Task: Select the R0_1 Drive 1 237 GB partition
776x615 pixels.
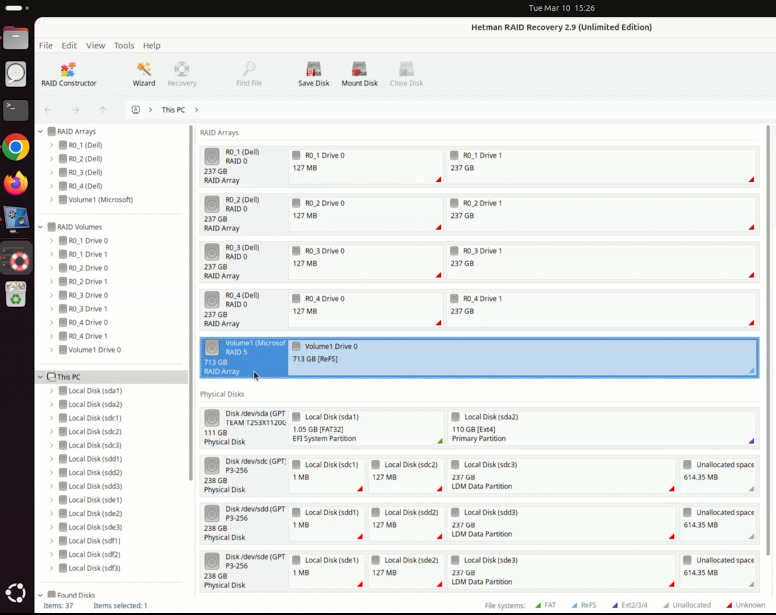Action: [601, 167]
